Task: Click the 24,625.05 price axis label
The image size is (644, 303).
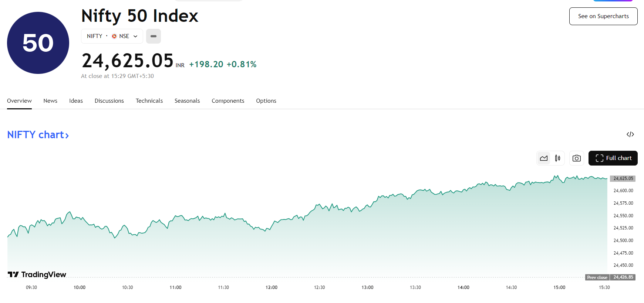Action: point(623,178)
